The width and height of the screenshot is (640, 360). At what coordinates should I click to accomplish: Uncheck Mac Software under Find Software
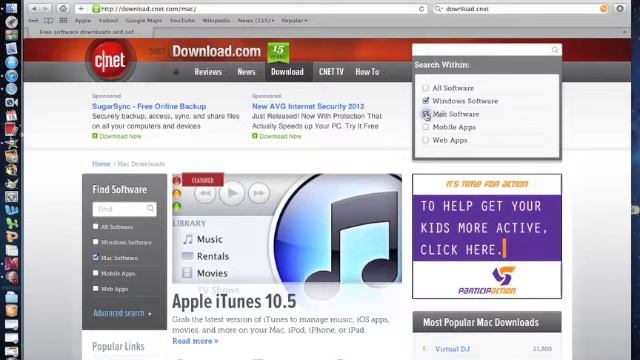click(96, 257)
